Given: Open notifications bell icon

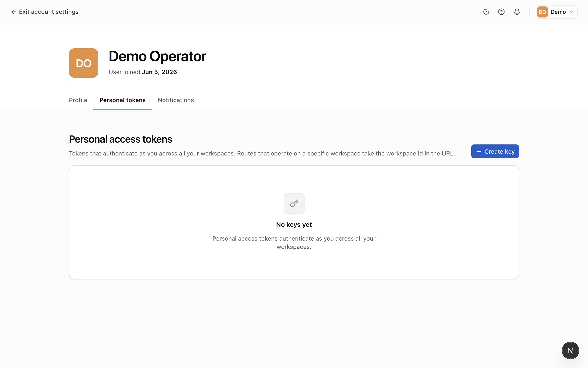Looking at the screenshot, I should 517,12.
